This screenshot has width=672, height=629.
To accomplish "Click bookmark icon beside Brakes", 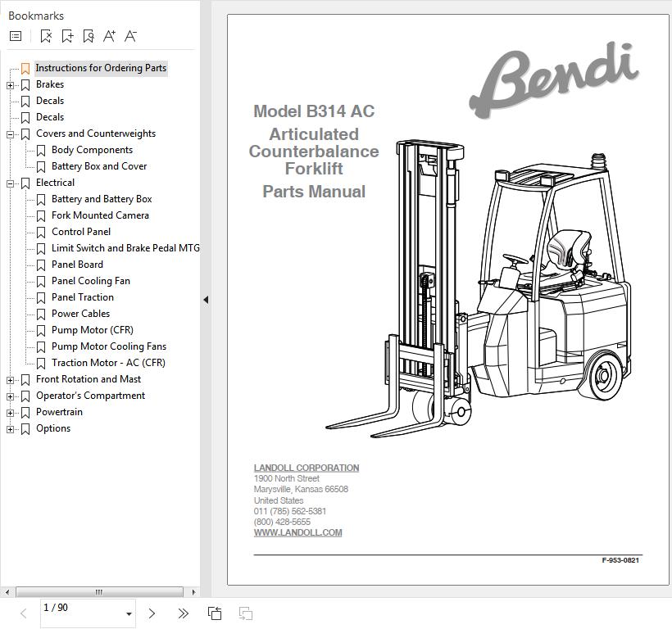I will [x=25, y=85].
